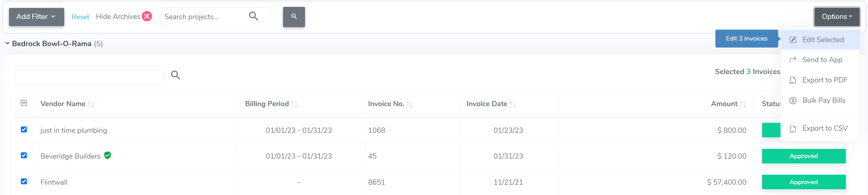
Task: Toggle the select-all header checkbox
Action: coord(24,103)
